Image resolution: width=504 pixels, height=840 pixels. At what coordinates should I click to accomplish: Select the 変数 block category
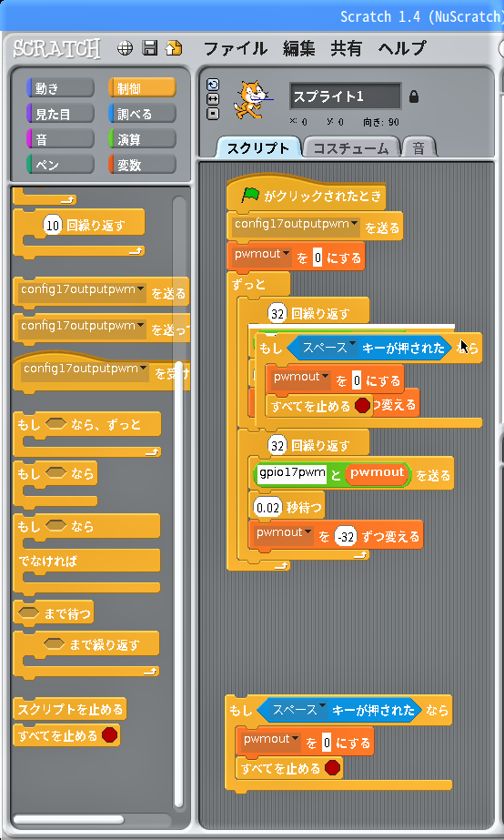pos(142,165)
